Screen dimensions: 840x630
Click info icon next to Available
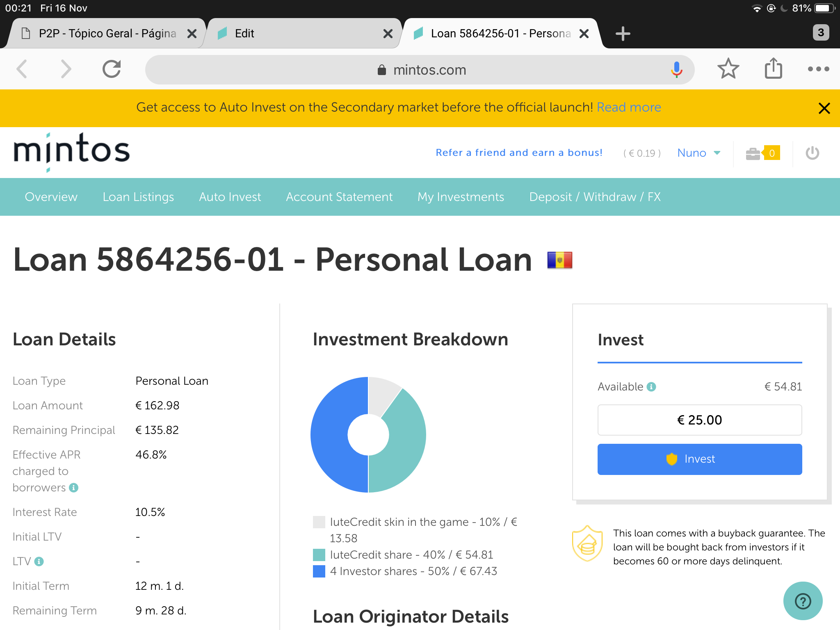pyautogui.click(x=651, y=387)
